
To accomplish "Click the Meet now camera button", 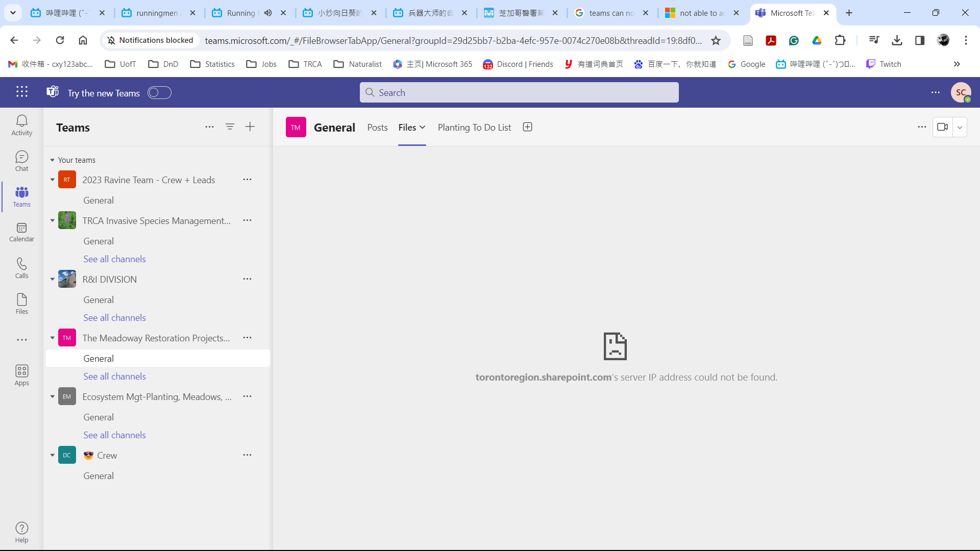I will tap(942, 127).
